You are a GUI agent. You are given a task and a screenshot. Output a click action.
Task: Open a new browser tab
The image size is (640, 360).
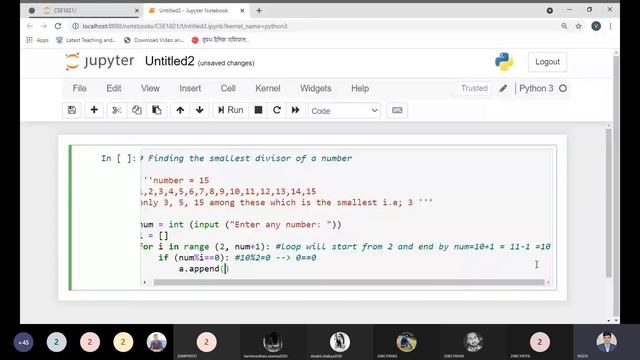pos(259,11)
